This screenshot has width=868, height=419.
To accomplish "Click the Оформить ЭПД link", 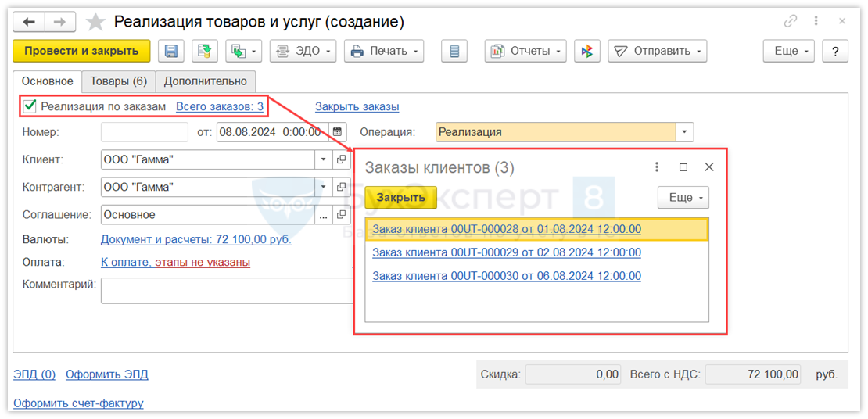I will tap(107, 374).
